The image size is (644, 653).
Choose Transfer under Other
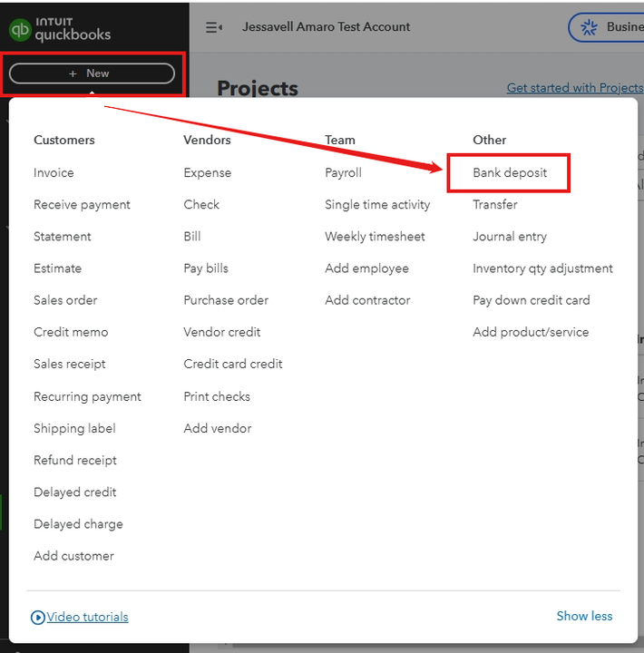pos(495,205)
